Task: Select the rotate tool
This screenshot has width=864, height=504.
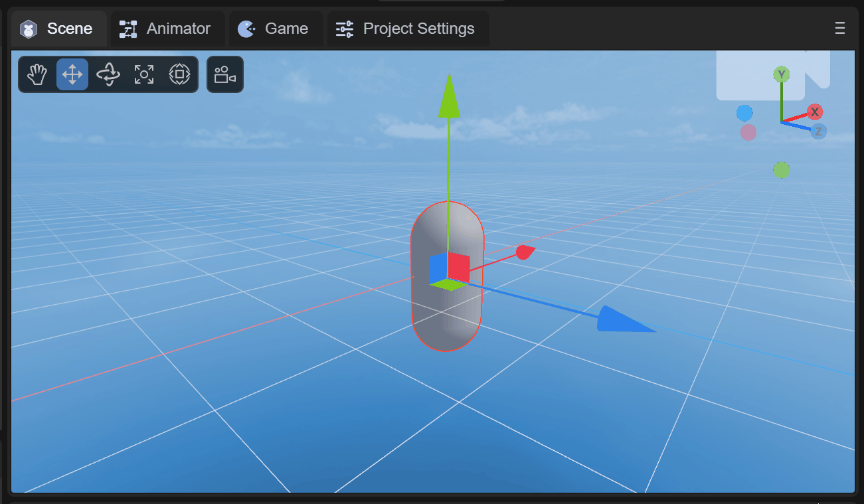Action: click(x=108, y=74)
